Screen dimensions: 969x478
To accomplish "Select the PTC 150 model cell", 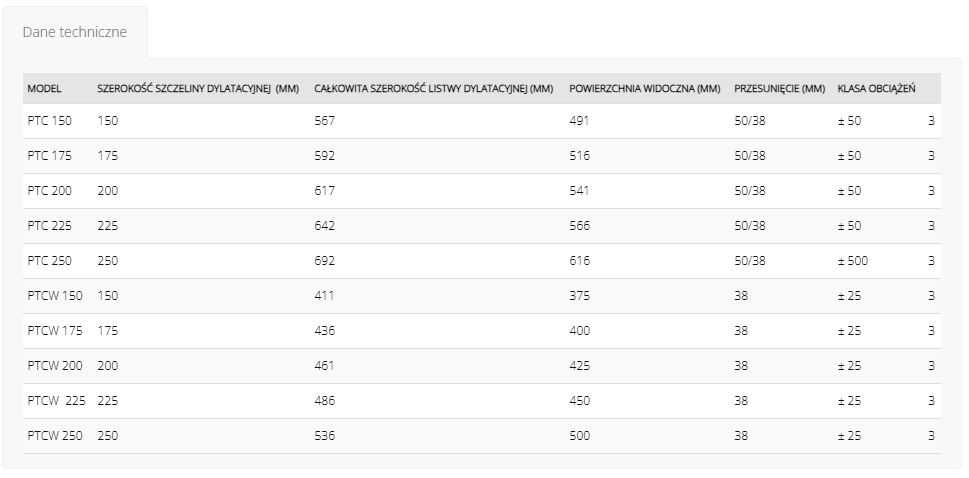I will 49,121.
